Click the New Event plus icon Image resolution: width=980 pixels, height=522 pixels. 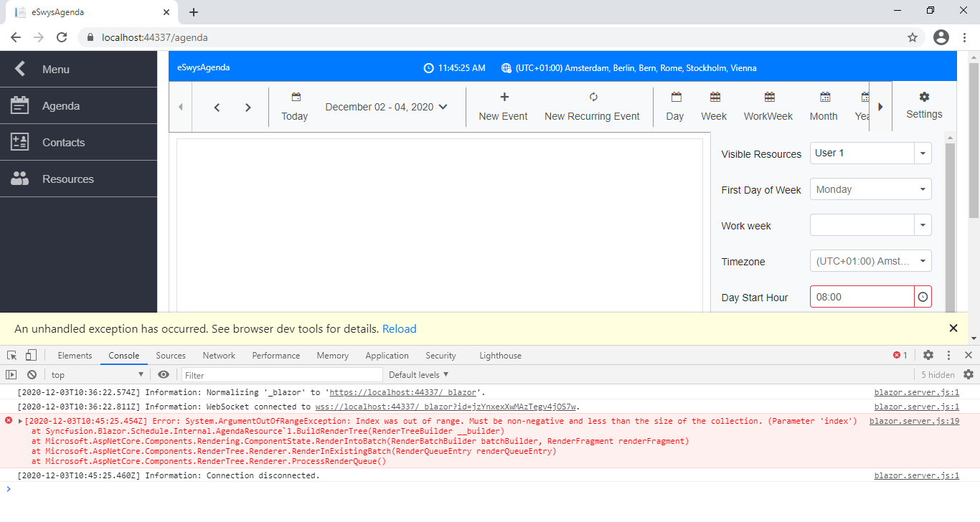(504, 98)
